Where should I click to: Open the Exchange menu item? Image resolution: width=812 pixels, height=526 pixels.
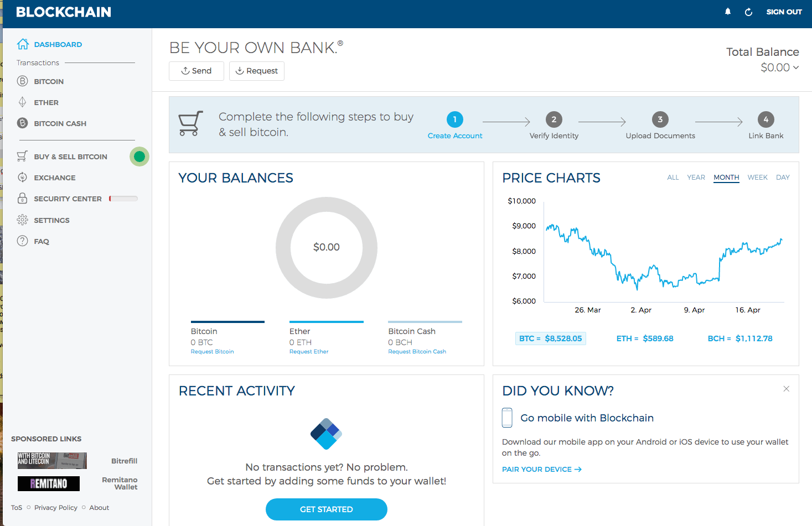tap(55, 178)
